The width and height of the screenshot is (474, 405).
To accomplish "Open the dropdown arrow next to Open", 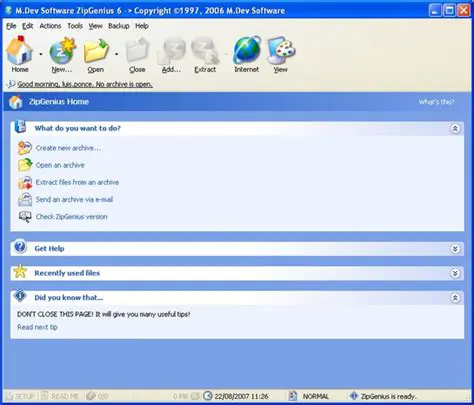I will 116,54.
